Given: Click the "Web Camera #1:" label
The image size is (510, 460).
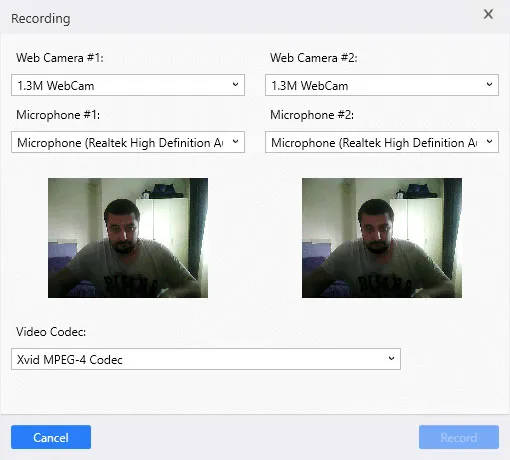Looking at the screenshot, I should coord(60,58).
